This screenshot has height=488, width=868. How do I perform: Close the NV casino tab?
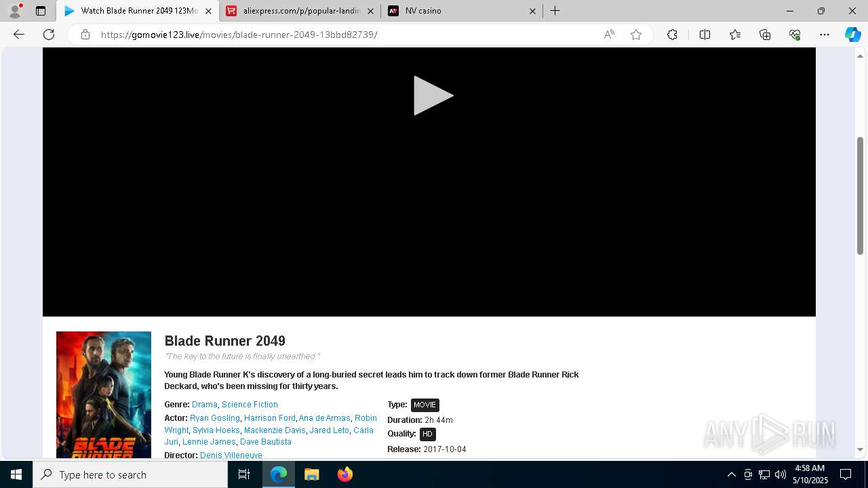click(x=532, y=11)
